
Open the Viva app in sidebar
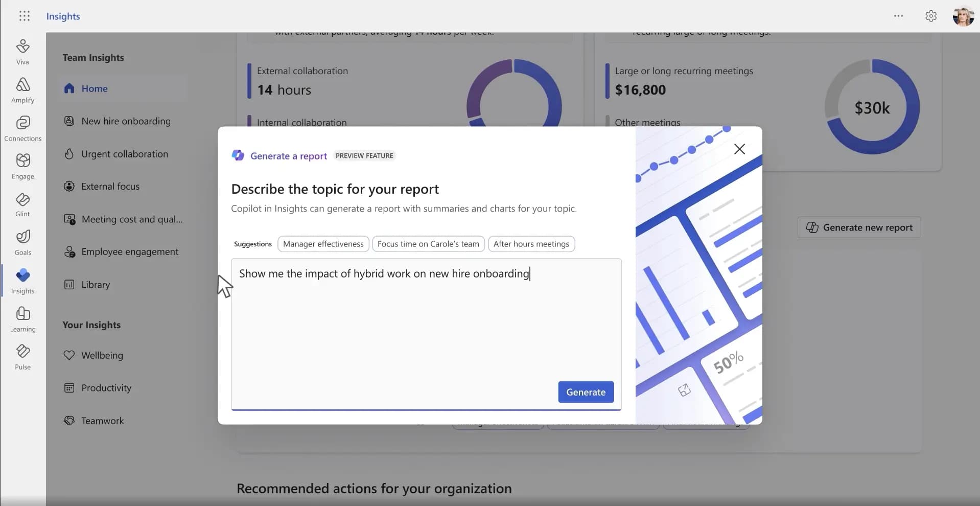(x=22, y=52)
